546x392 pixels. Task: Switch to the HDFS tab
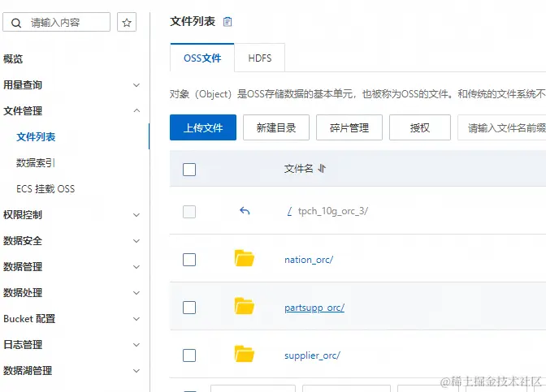click(260, 58)
